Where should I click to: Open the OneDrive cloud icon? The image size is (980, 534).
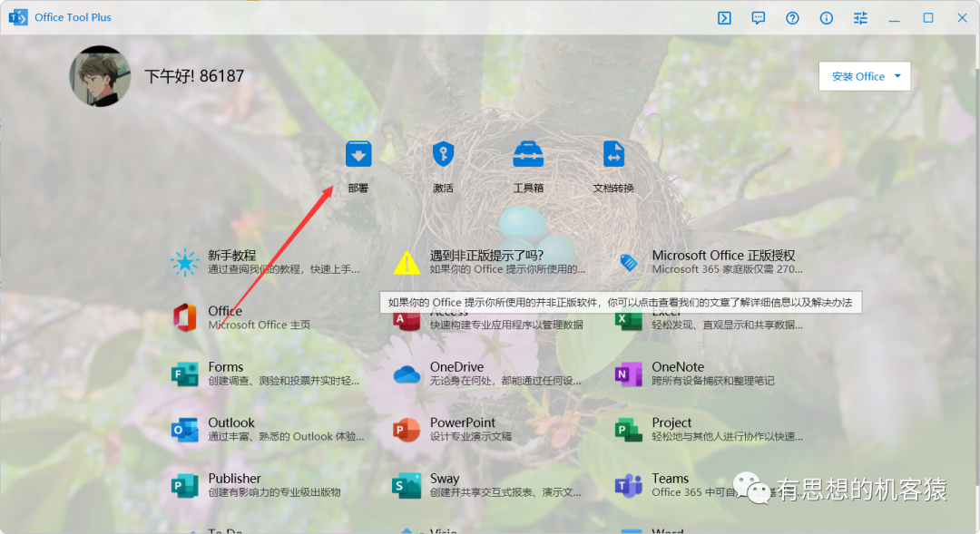tap(407, 374)
